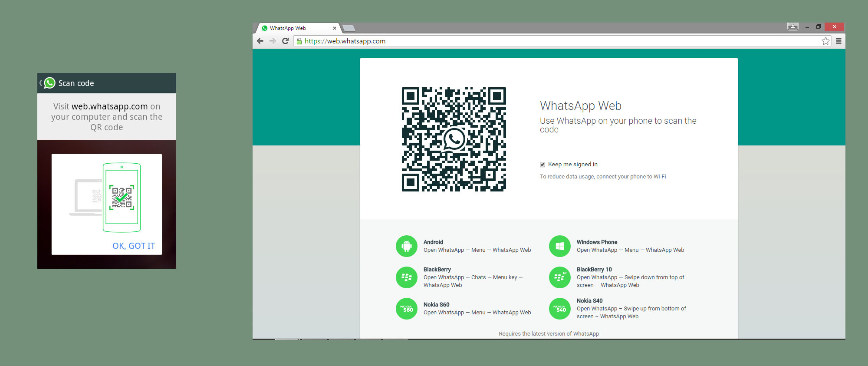This screenshot has height=366, width=868.
Task: Click the BlackBerry 10 platform icon
Action: coord(559,277)
